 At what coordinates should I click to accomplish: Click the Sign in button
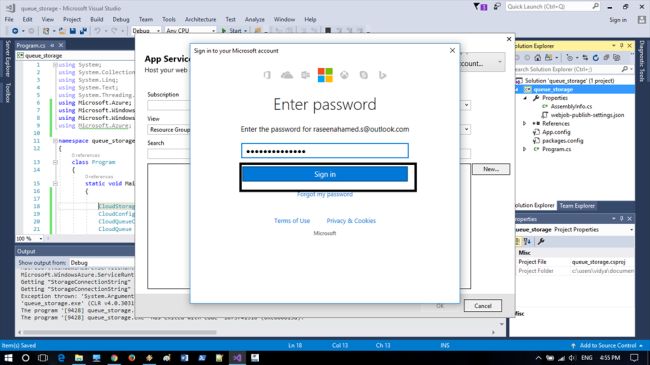[325, 174]
